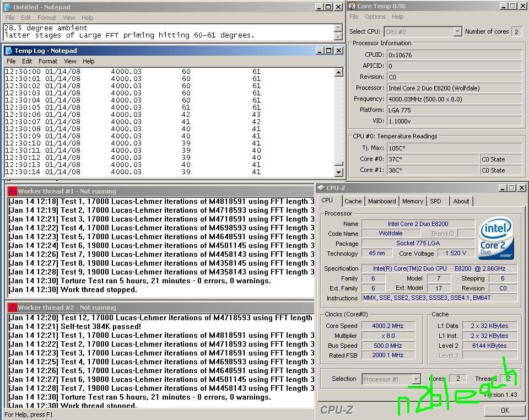Click the Temp Log scrollbar up arrow

point(339,72)
